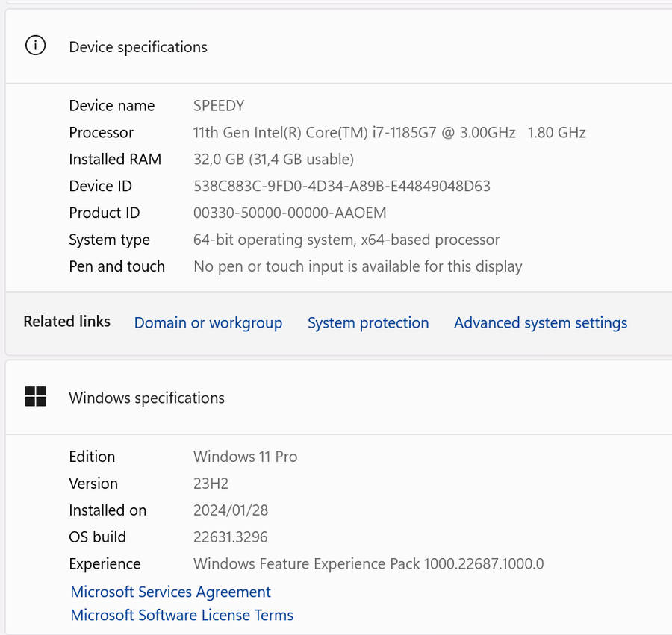
Task: Open System protection settings
Action: (368, 323)
